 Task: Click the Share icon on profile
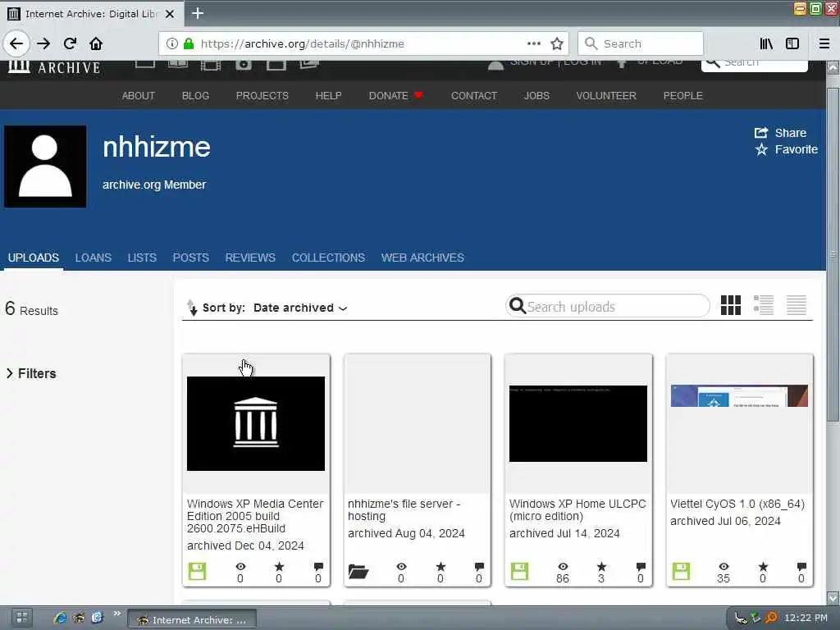760,132
